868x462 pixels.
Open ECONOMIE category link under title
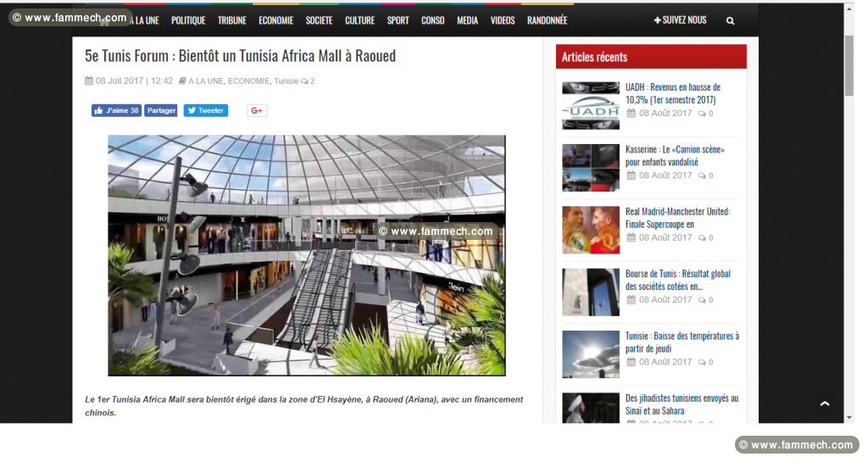(248, 81)
